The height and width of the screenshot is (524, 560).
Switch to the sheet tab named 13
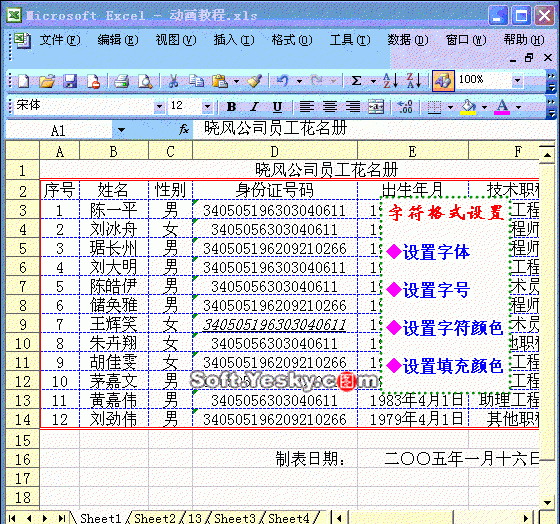coord(195,518)
